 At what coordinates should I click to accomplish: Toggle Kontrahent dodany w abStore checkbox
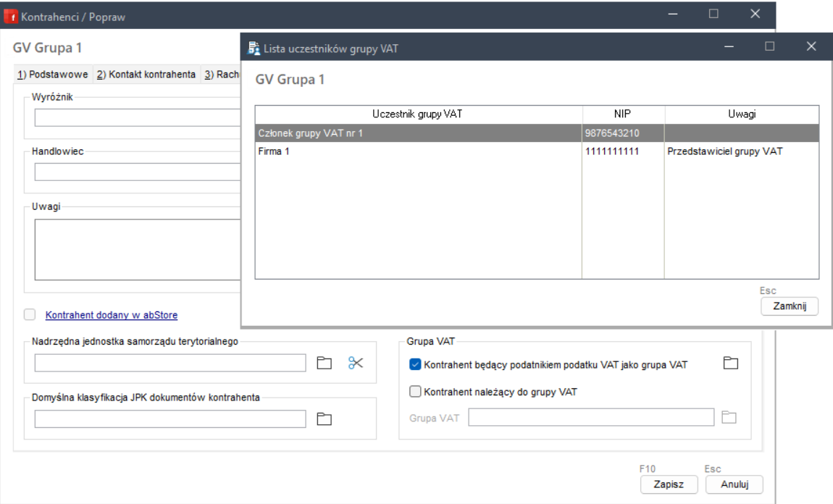tap(30, 314)
